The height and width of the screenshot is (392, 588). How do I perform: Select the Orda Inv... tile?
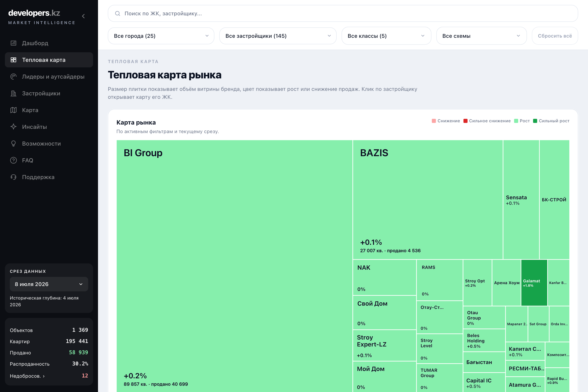coord(559,324)
